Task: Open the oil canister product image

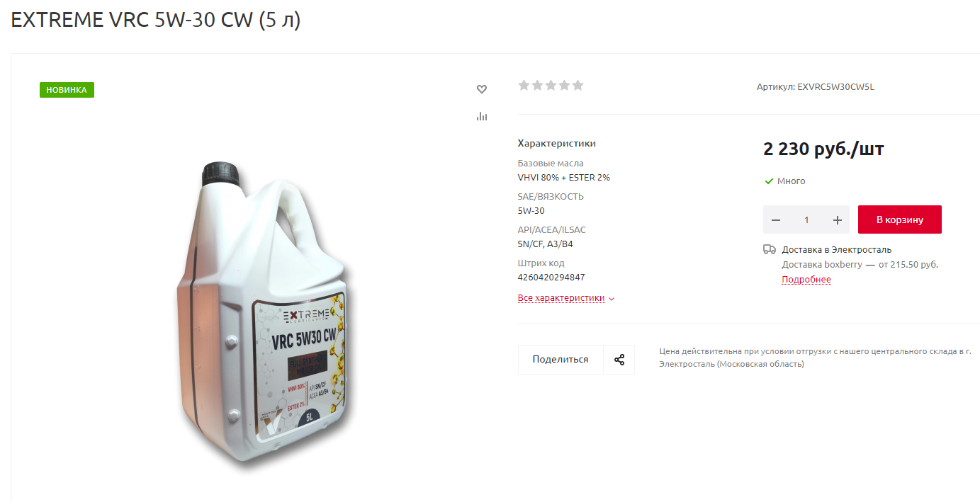Action: tap(263, 315)
